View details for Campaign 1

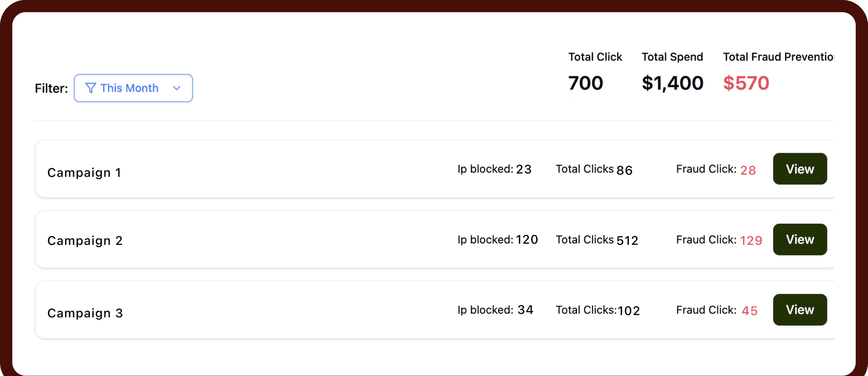pos(800,169)
